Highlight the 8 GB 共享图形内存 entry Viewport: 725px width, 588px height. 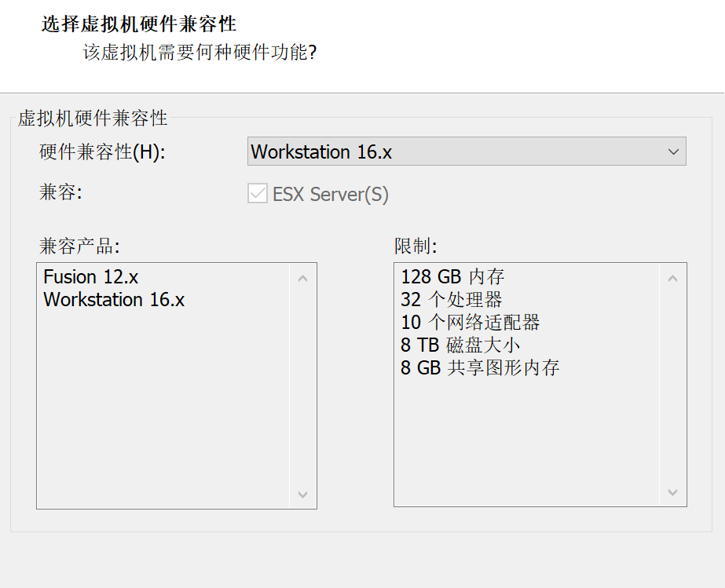(x=479, y=368)
